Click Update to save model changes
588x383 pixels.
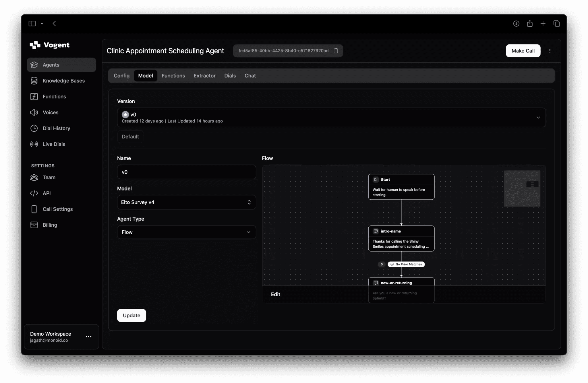[131, 315]
